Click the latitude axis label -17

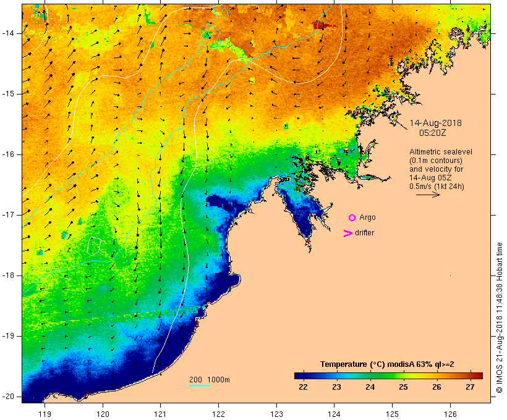[x=8, y=215]
